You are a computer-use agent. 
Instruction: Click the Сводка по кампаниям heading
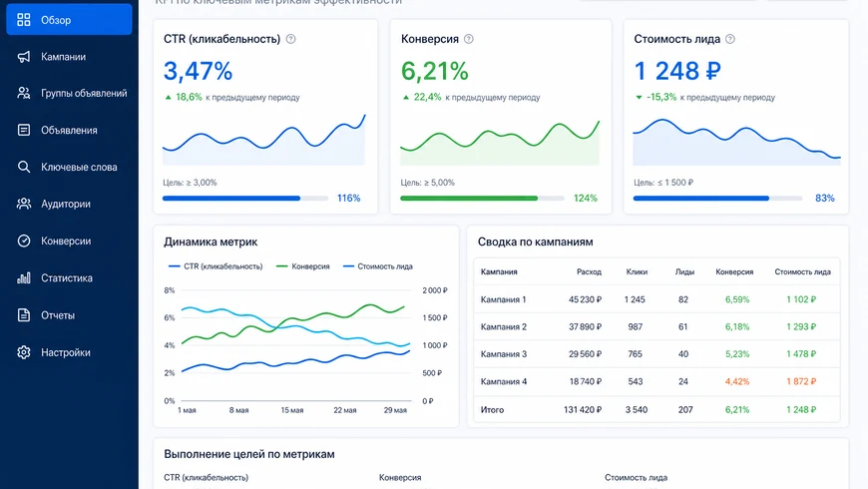tap(536, 243)
